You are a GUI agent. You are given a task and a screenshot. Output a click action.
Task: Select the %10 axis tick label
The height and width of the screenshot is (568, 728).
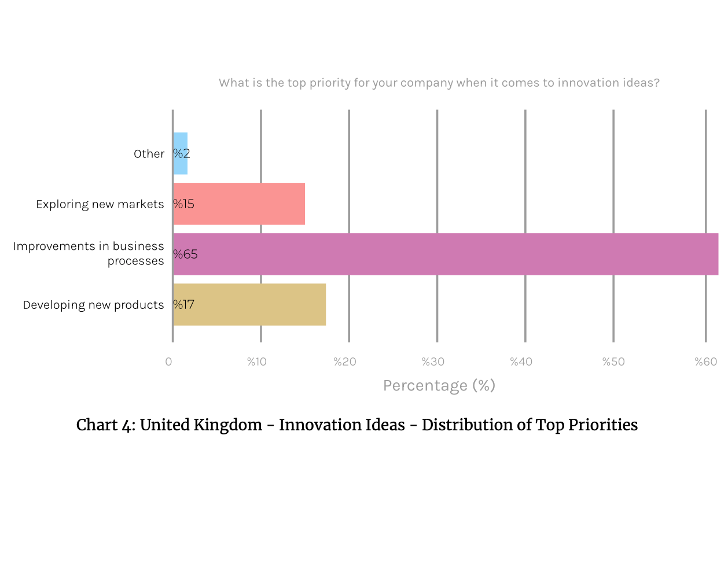(257, 362)
